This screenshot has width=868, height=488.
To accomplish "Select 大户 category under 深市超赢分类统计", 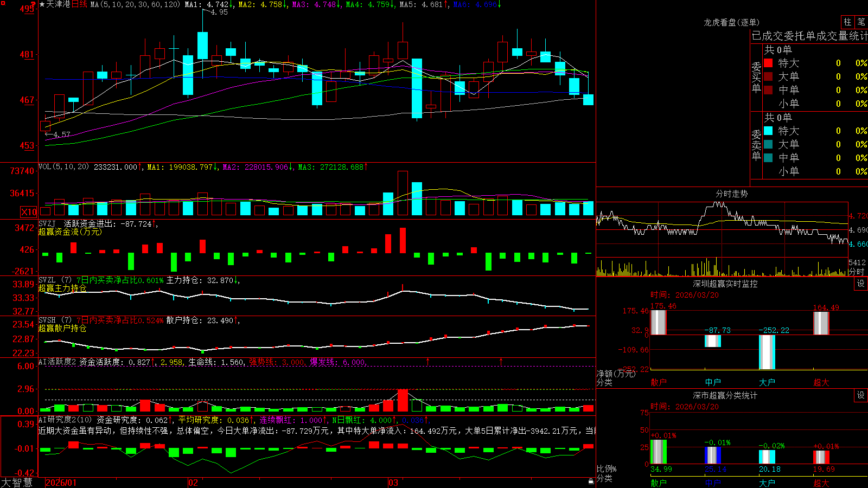I will pyautogui.click(x=767, y=483).
